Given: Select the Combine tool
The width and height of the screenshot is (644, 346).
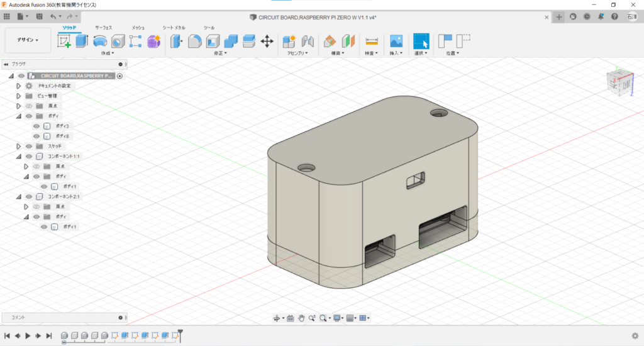Looking at the screenshot, I should point(231,41).
